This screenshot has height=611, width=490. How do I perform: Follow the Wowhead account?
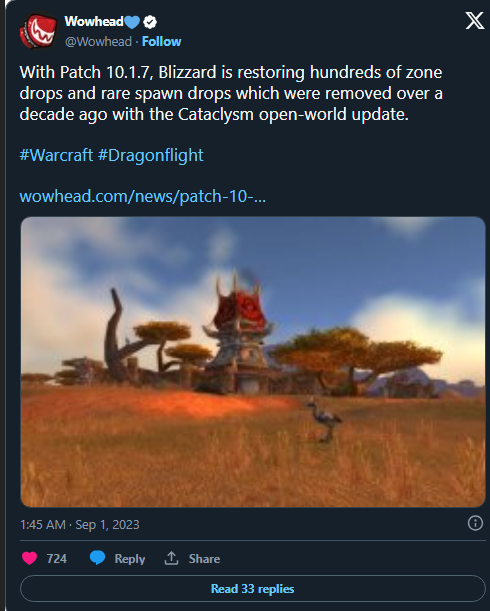pyautogui.click(x=161, y=41)
